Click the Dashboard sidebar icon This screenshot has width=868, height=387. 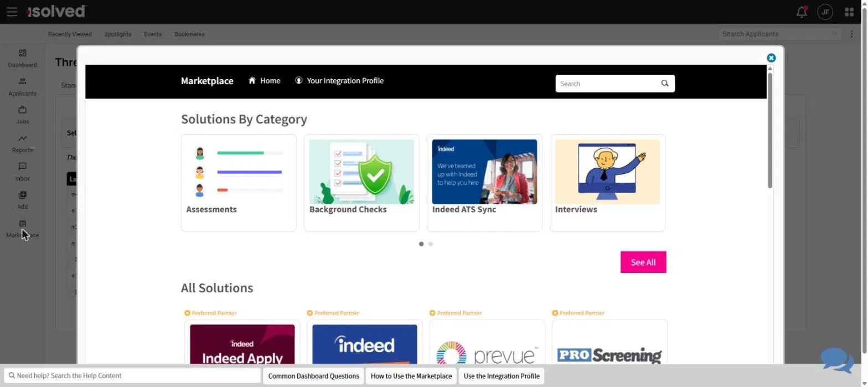click(x=23, y=53)
